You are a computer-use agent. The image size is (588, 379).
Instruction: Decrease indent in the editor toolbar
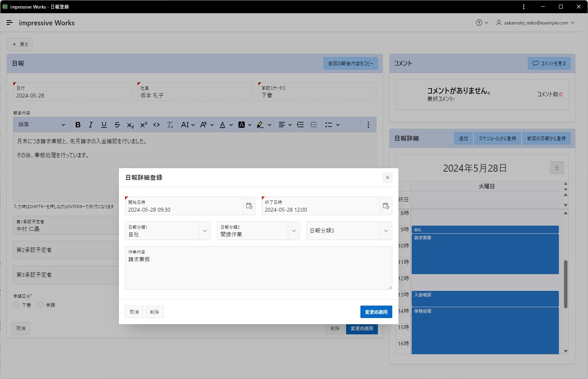point(314,125)
